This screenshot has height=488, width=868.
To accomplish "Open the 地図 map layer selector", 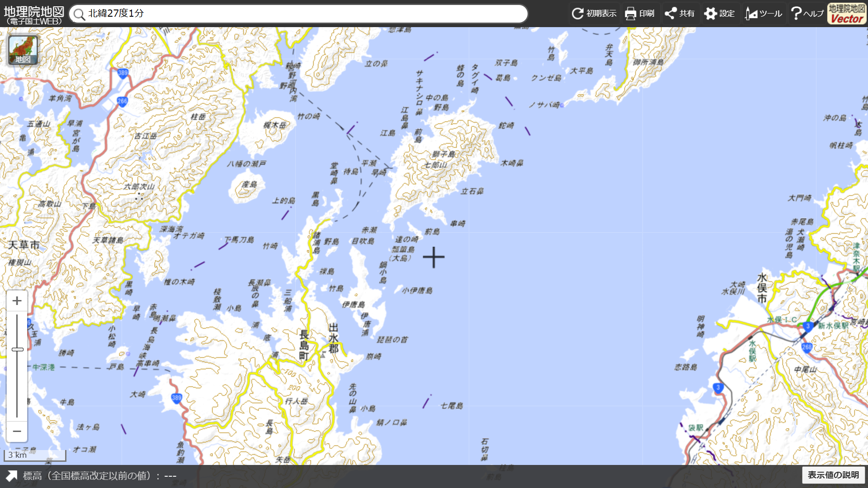I will 23,50.
